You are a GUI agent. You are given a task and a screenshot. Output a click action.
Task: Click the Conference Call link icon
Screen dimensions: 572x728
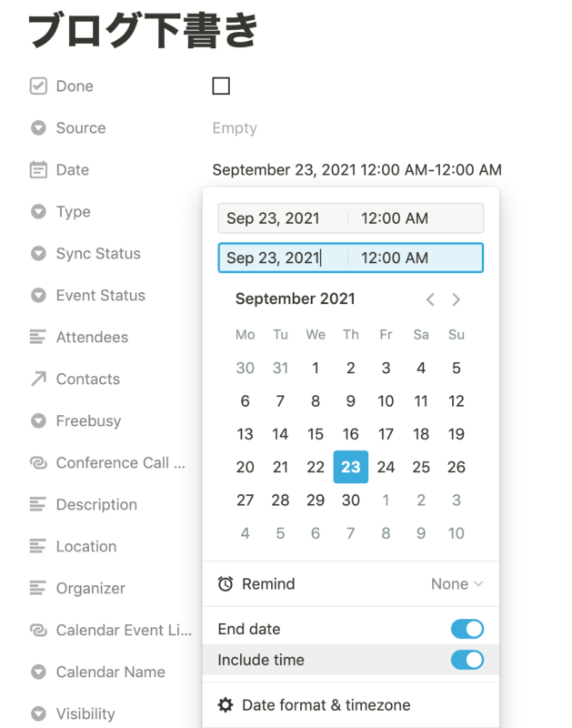(38, 462)
